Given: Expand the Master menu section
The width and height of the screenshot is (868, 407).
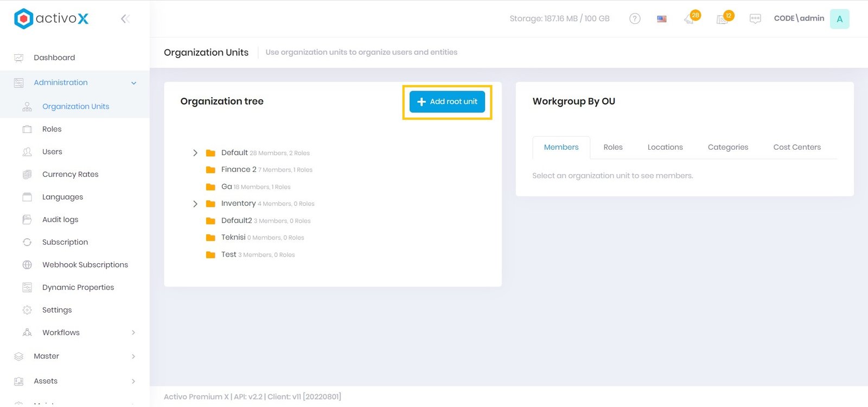Looking at the screenshot, I should (133, 357).
